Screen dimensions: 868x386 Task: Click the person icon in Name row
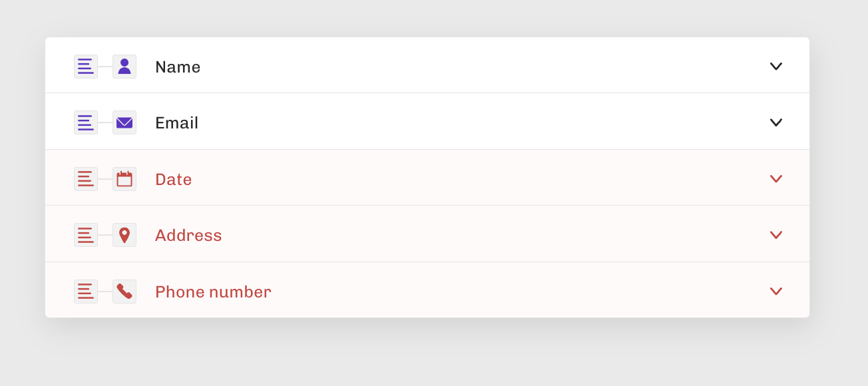click(x=124, y=67)
